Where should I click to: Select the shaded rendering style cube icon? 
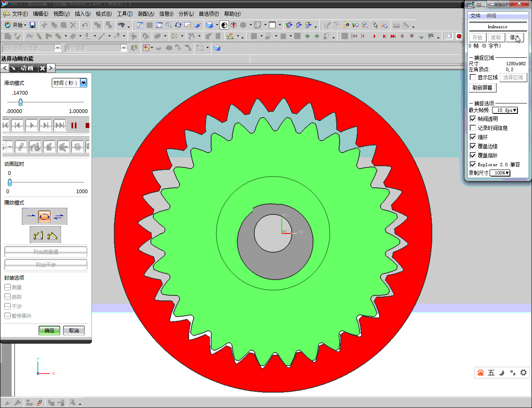[x=209, y=25]
